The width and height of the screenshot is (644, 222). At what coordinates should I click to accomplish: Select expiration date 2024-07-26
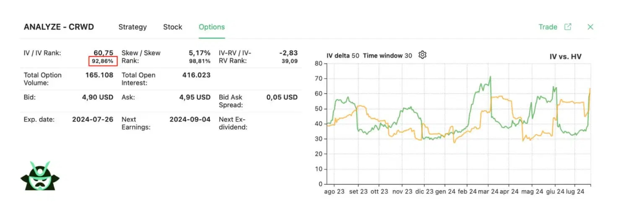pyautogui.click(x=93, y=119)
